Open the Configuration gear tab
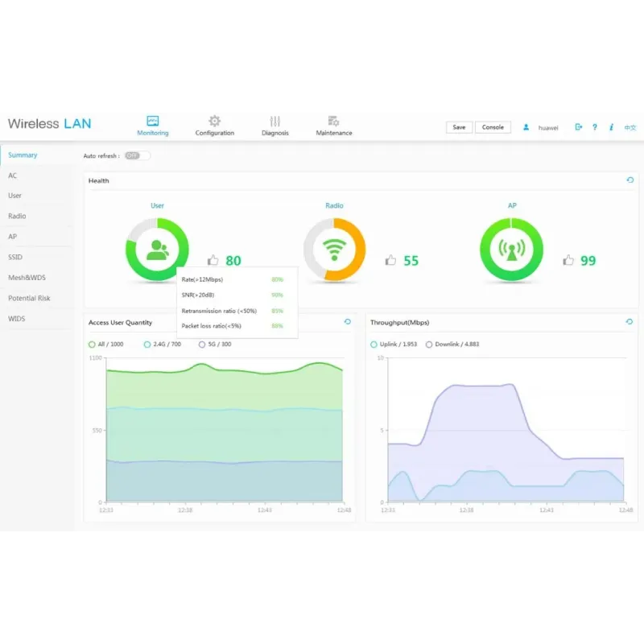Image resolution: width=644 pixels, height=644 pixels. 215,126
